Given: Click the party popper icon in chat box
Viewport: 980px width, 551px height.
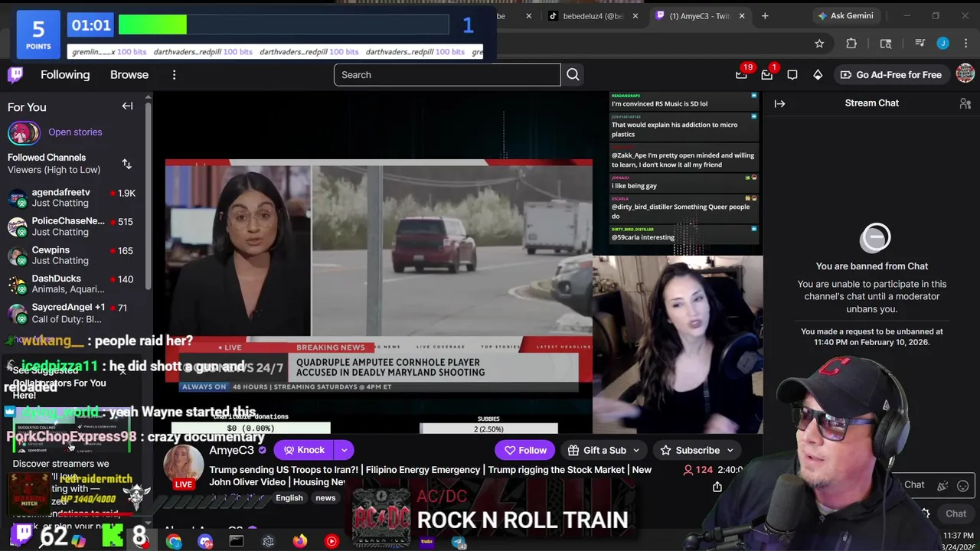Looking at the screenshot, I should click(942, 485).
